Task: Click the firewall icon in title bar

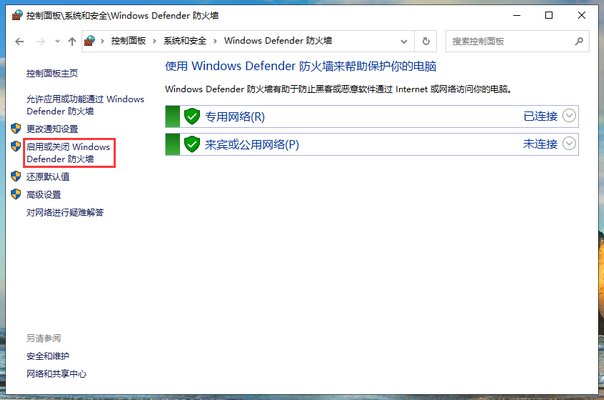Action: pyautogui.click(x=17, y=15)
